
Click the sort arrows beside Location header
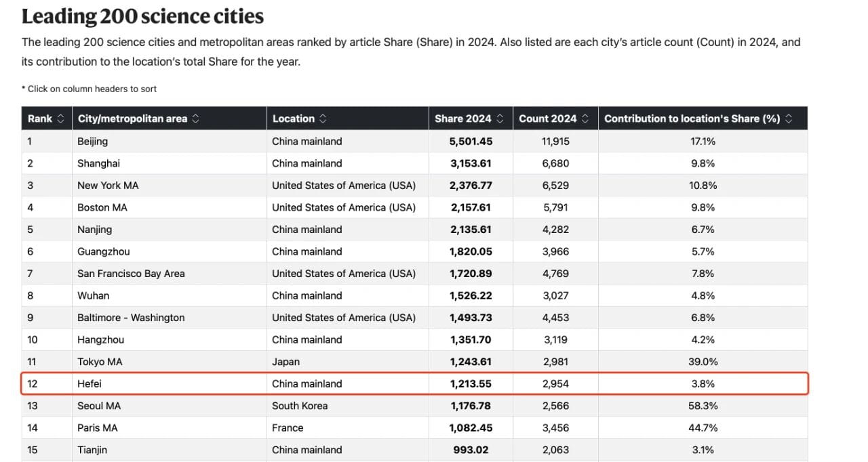(323, 118)
